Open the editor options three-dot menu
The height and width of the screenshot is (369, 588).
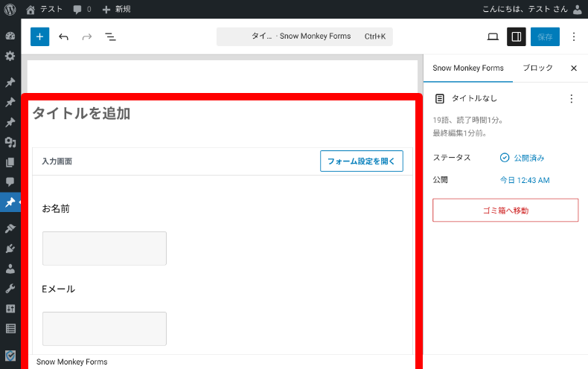point(574,36)
